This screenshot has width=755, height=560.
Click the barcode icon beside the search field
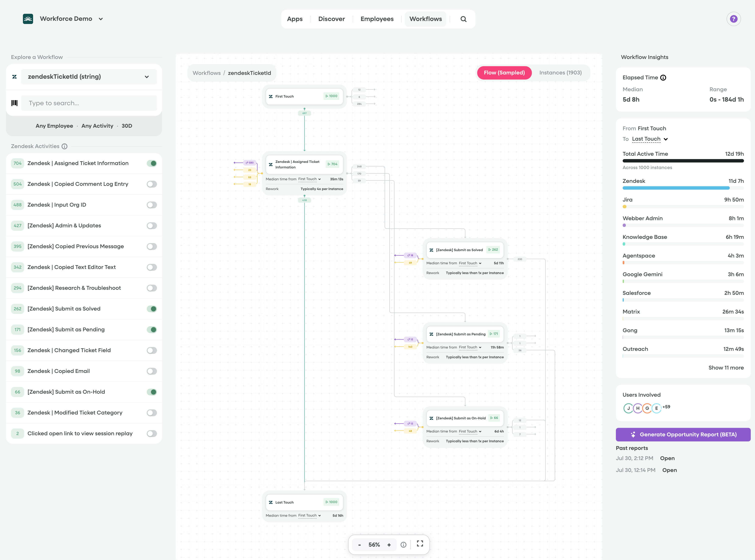pyautogui.click(x=14, y=103)
